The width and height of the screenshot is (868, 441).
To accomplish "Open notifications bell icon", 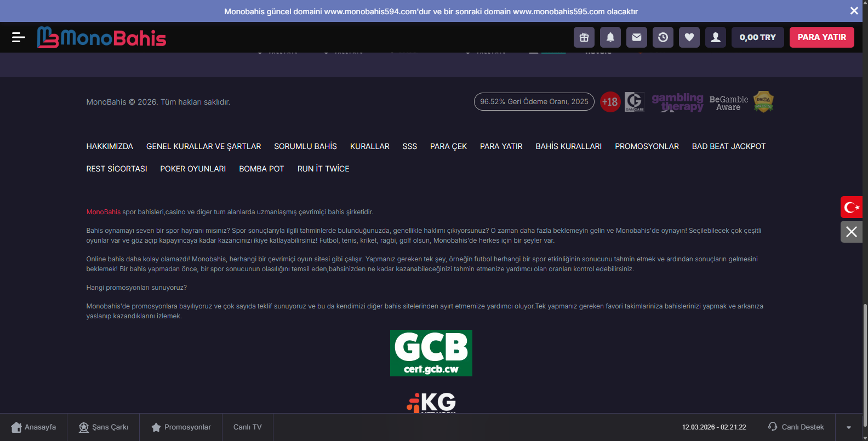I will click(x=610, y=37).
